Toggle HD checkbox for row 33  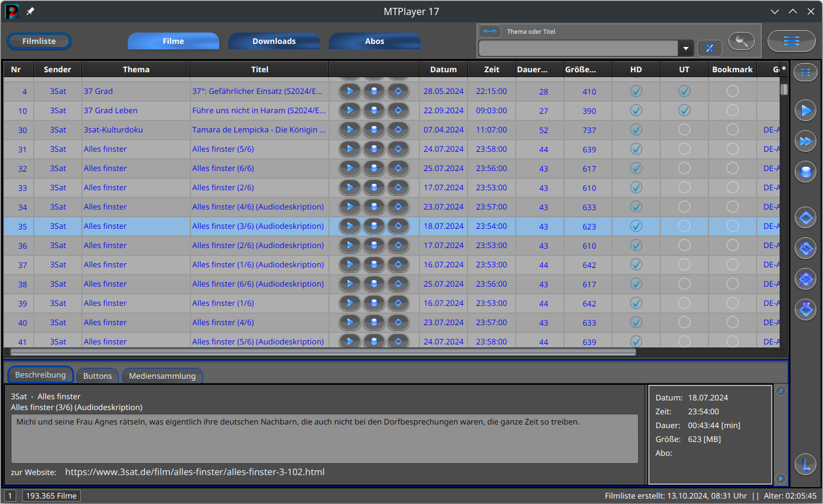(x=636, y=188)
